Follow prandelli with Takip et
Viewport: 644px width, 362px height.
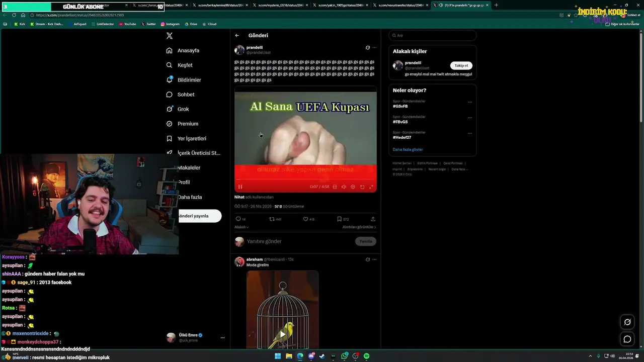coord(461,65)
